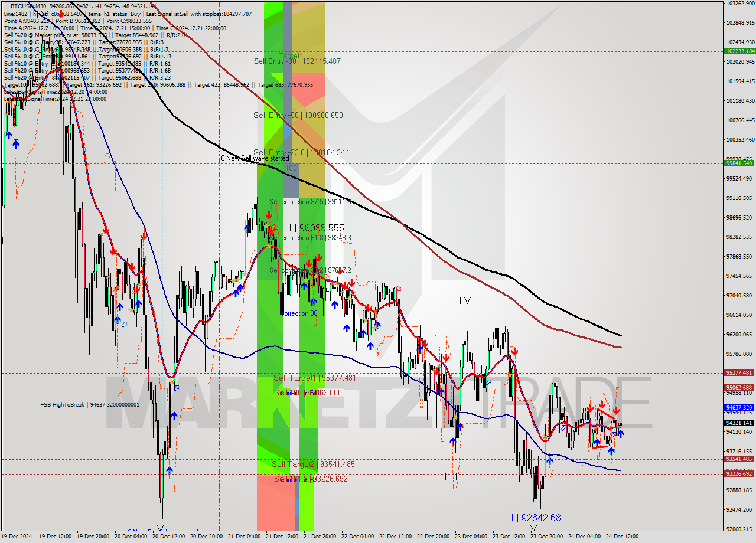This screenshot has height=543, width=756.
Task: Click the 97040.580 price axis label
Action: pyautogui.click(x=739, y=295)
